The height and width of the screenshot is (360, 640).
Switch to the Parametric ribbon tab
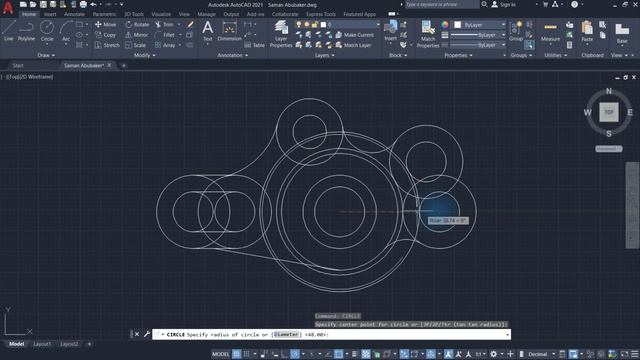104,14
